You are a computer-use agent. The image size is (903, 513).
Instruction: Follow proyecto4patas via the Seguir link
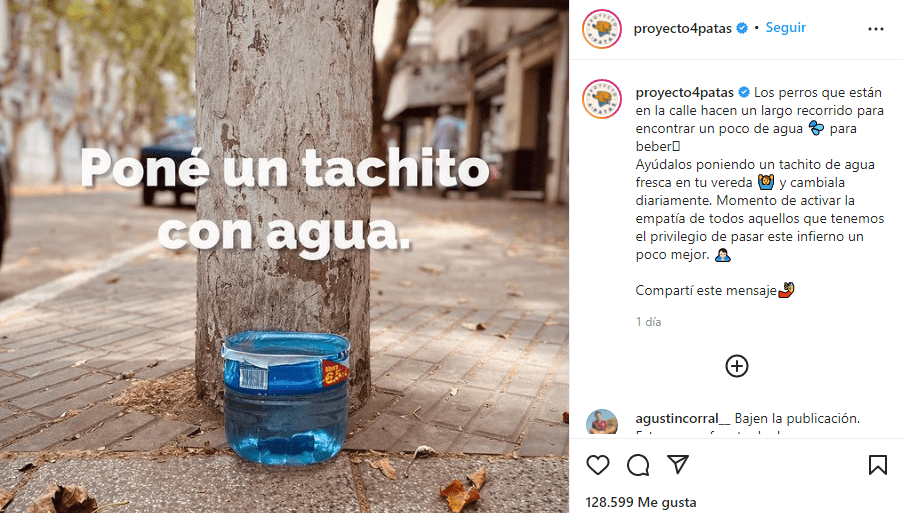click(786, 28)
